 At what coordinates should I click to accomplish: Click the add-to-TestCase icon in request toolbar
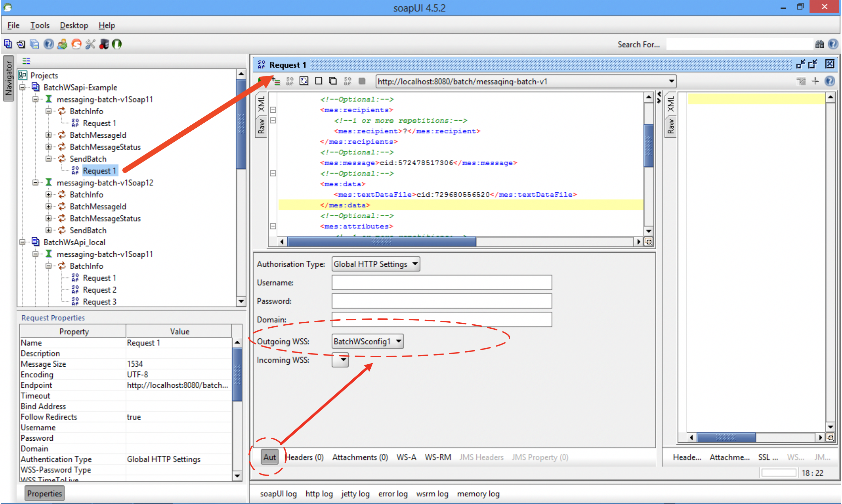pos(276,81)
